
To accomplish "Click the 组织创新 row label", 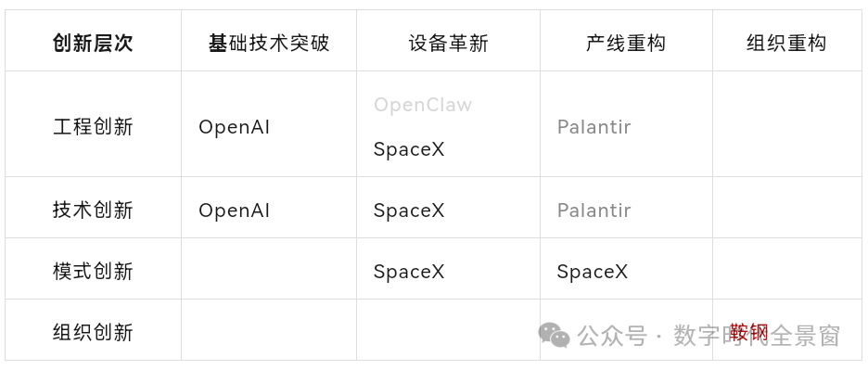I will click(x=93, y=333).
